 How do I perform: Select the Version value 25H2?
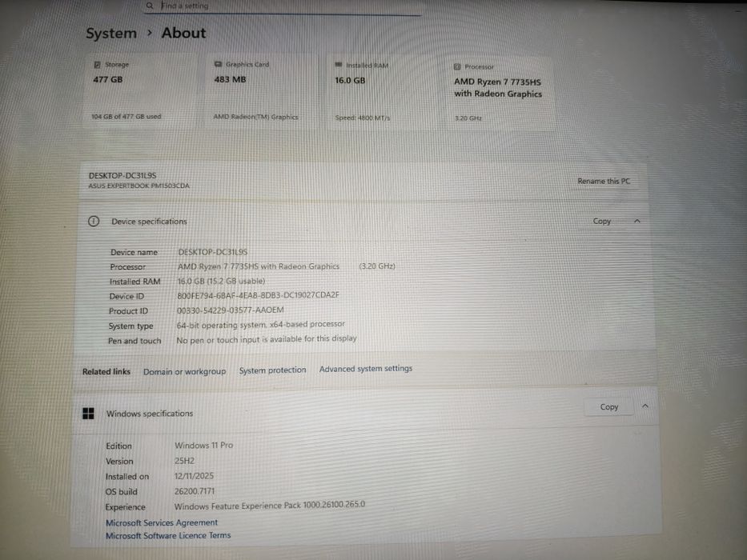point(184,461)
